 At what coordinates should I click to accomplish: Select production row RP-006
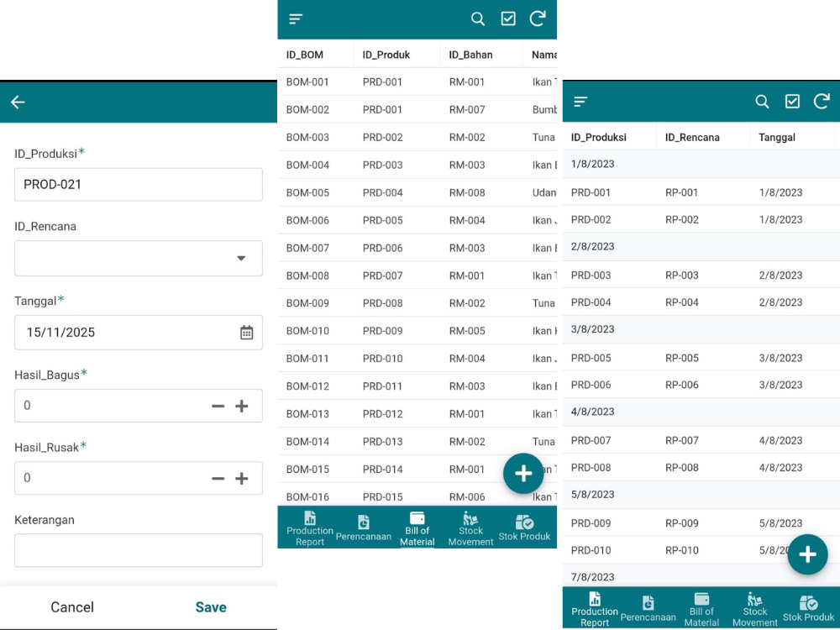coord(701,384)
